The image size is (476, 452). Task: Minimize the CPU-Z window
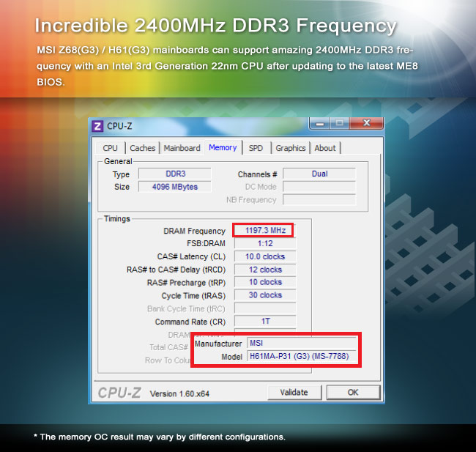click(x=320, y=123)
